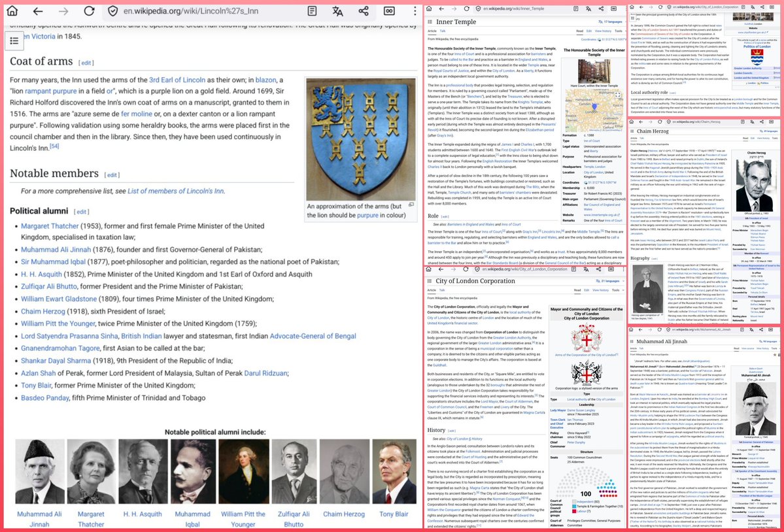Select Article tab on Inner Temple page

point(432,31)
